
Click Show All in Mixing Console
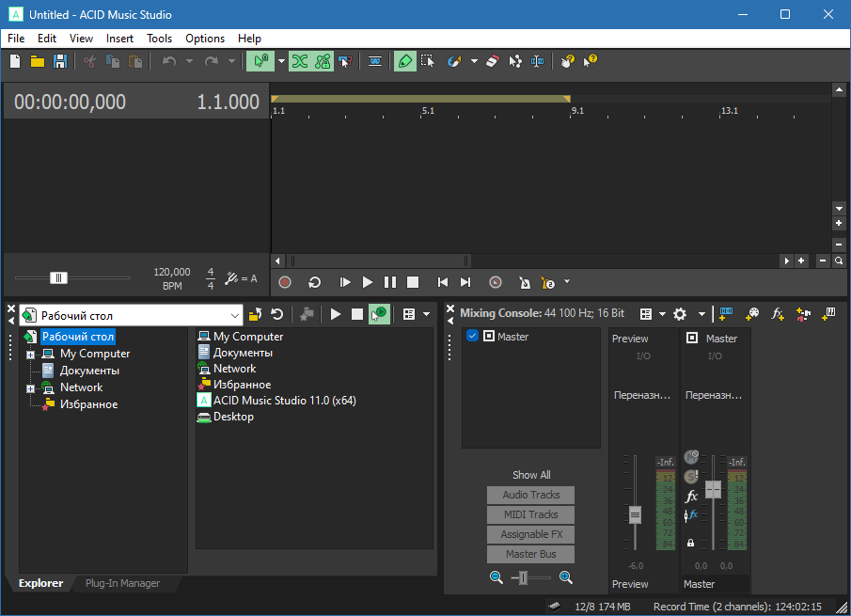(531, 475)
